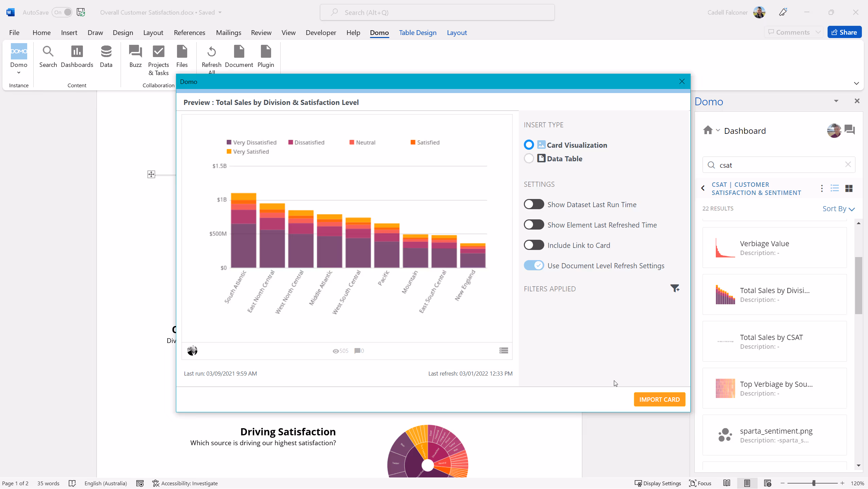This screenshot has height=489, width=868.
Task: Open the Domo pane options dropdown arrow
Action: point(836,101)
